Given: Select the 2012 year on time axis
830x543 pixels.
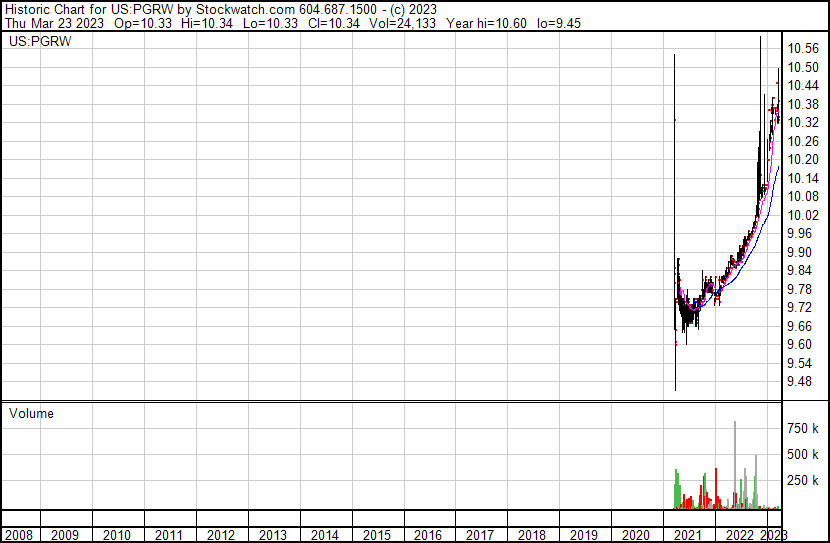Looking at the screenshot, I should point(221,534).
